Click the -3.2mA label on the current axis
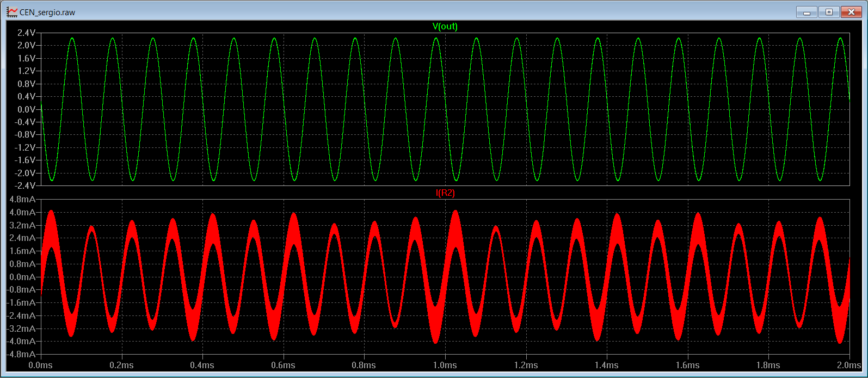The image size is (868, 378). (21, 329)
